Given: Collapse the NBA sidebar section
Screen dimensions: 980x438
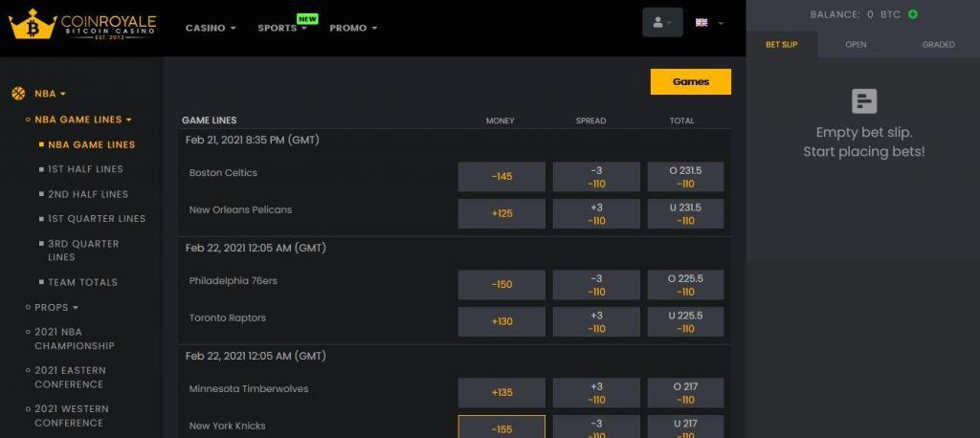Looking at the screenshot, I should (x=50, y=94).
